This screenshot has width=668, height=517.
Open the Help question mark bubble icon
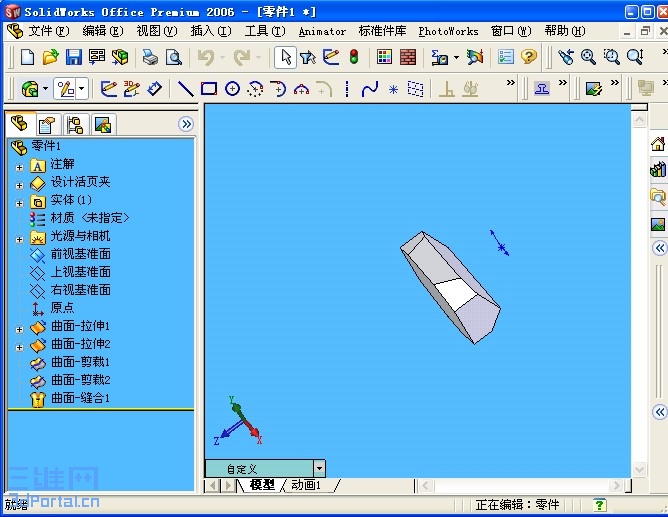[x=529, y=57]
